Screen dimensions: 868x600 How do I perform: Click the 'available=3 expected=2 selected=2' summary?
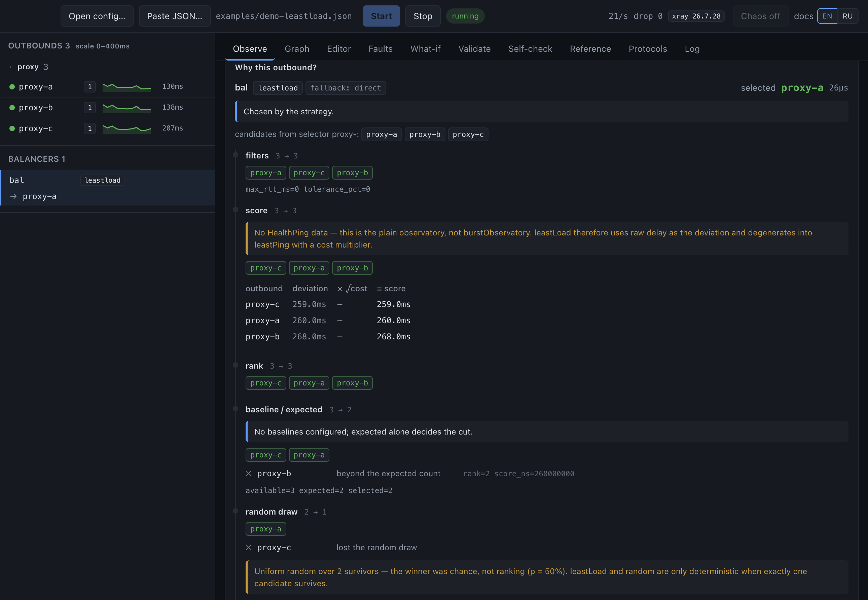pyautogui.click(x=319, y=491)
